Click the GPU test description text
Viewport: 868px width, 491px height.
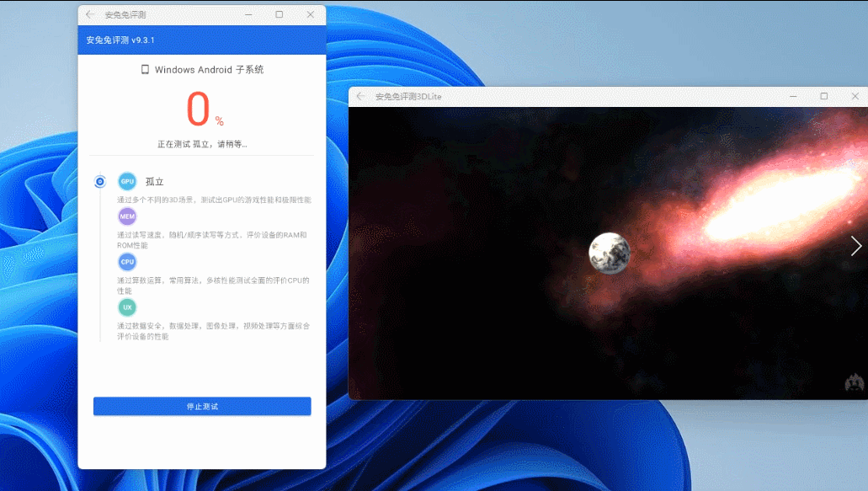click(x=214, y=200)
